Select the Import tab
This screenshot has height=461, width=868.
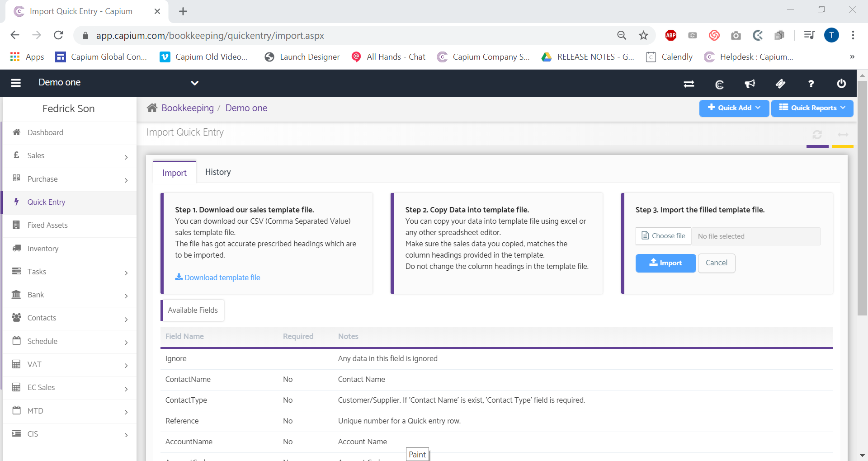click(x=175, y=173)
